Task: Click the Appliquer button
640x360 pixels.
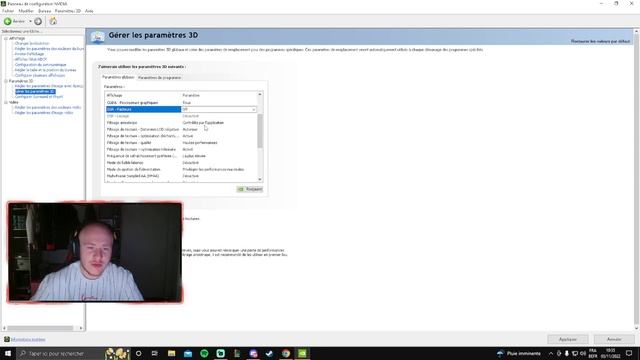Action: 568,339
